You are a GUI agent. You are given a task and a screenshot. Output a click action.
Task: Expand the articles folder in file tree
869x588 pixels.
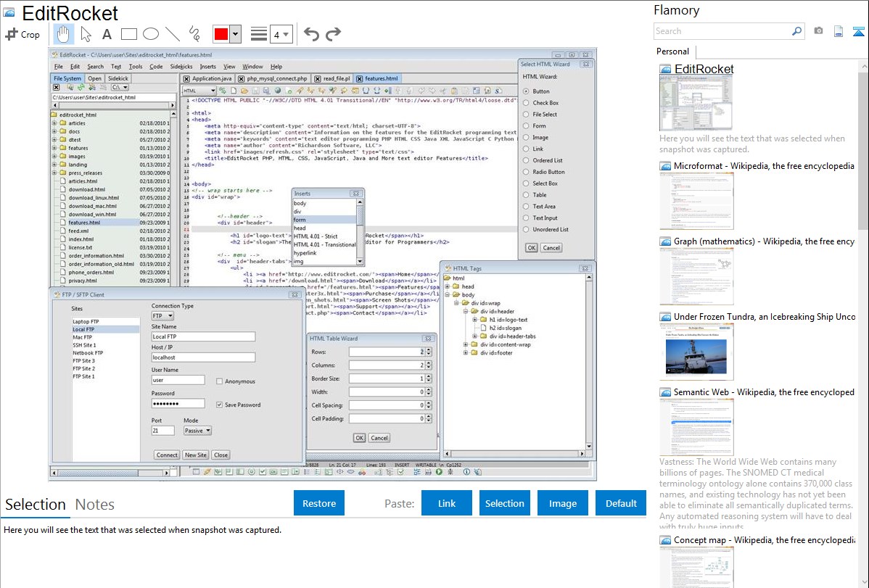click(54, 123)
